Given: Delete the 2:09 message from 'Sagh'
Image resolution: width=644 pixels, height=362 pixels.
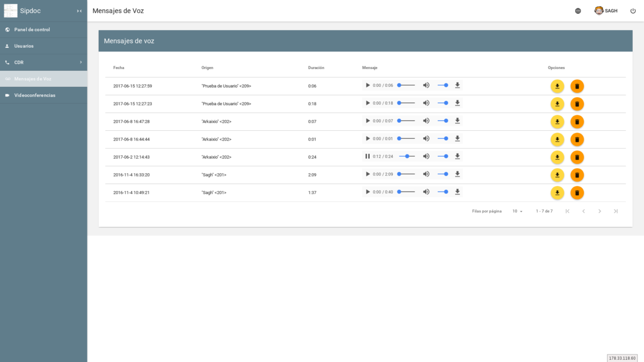Looking at the screenshot, I should (x=577, y=175).
